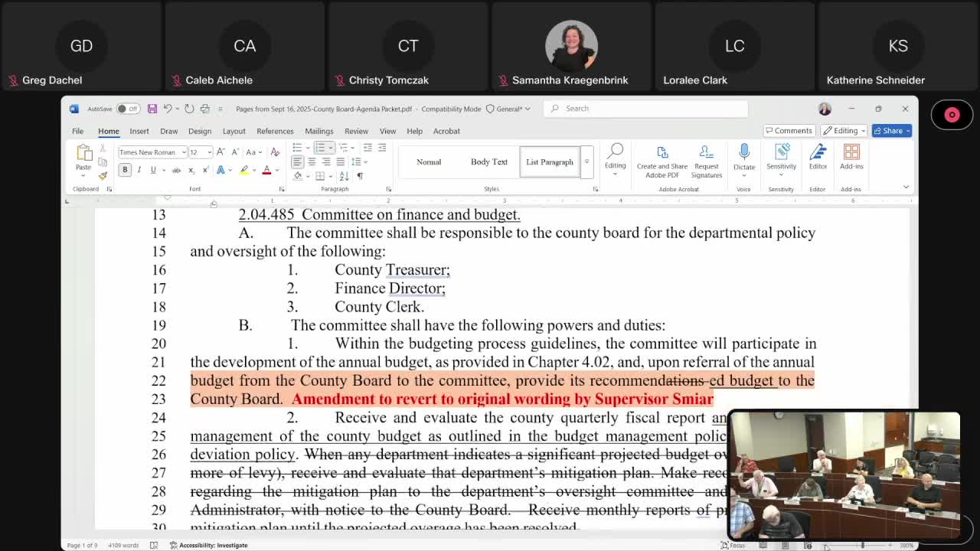Toggle Underline formatting
Viewport: 980px width, 551px height.
[x=153, y=170]
